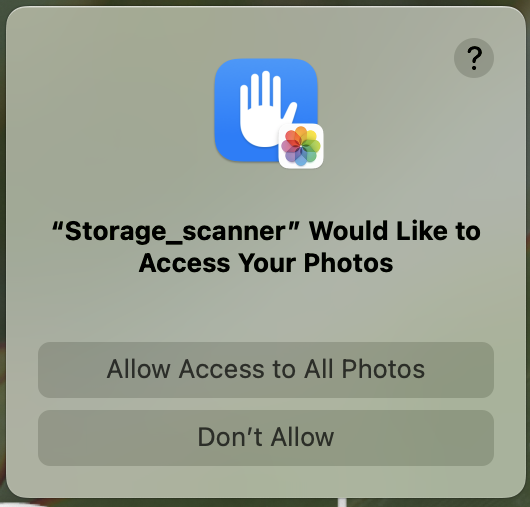Click empty dialog area below the heading
The height and width of the screenshot is (507, 530).
coord(266,308)
